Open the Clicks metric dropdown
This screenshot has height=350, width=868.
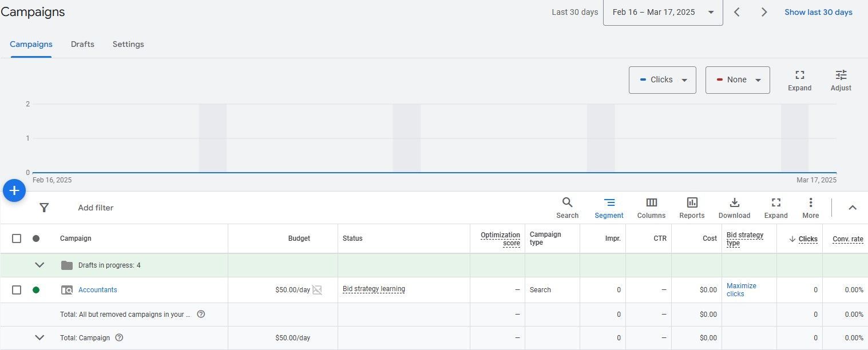coord(662,80)
